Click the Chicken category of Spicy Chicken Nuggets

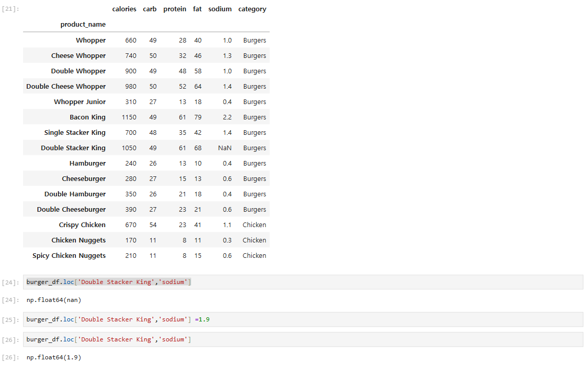pos(254,255)
